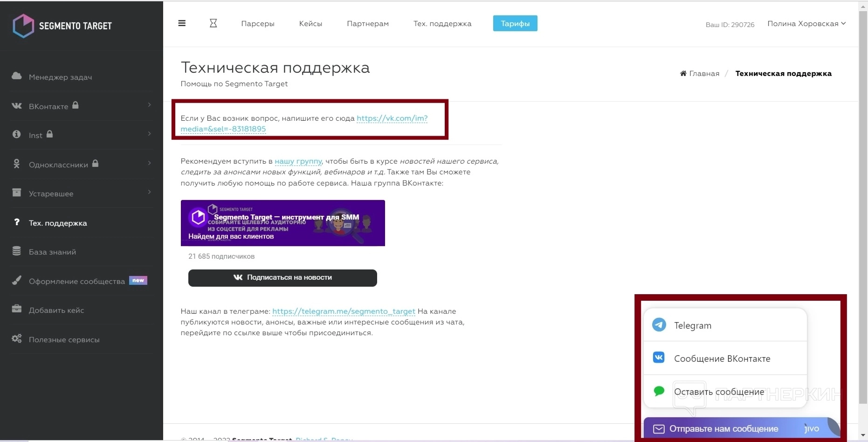Click the Тарифы button
The height and width of the screenshot is (442, 868).
(x=515, y=23)
